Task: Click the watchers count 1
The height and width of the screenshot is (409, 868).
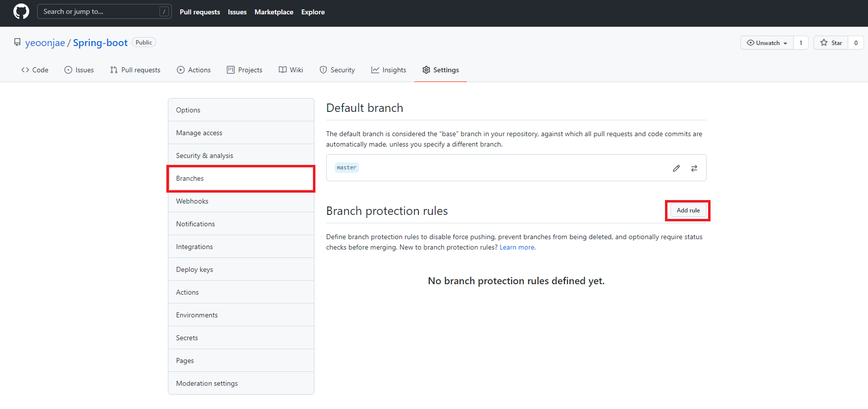Action: (801, 43)
